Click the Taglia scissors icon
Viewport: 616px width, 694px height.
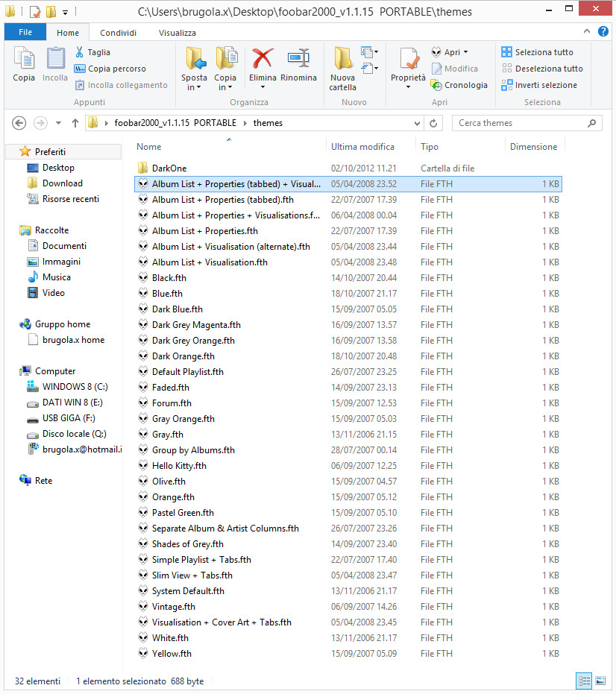pos(79,52)
